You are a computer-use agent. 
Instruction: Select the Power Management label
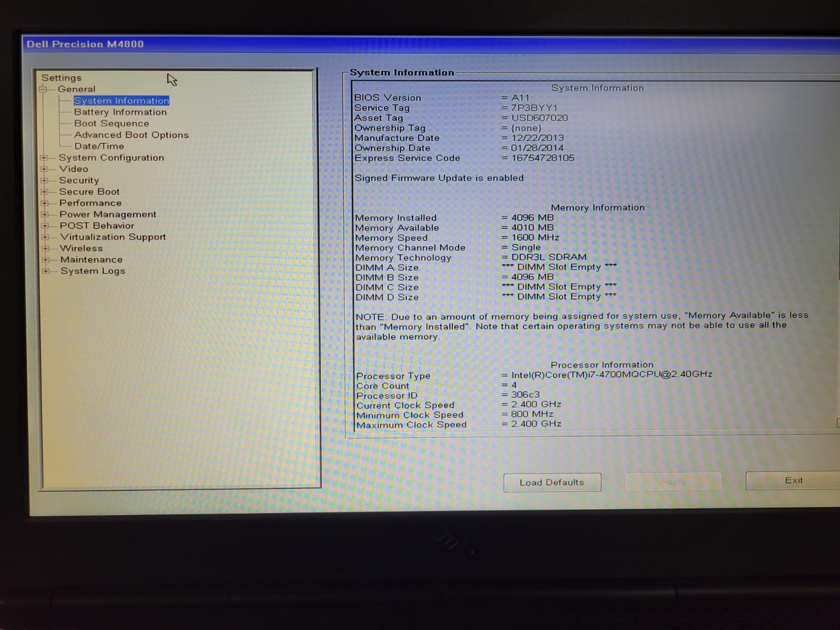tap(108, 214)
